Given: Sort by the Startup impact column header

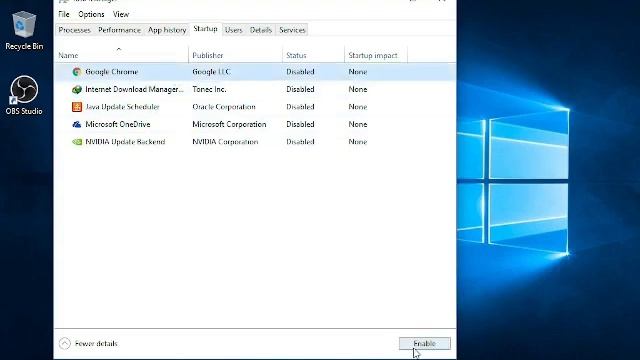Looking at the screenshot, I should (376, 55).
